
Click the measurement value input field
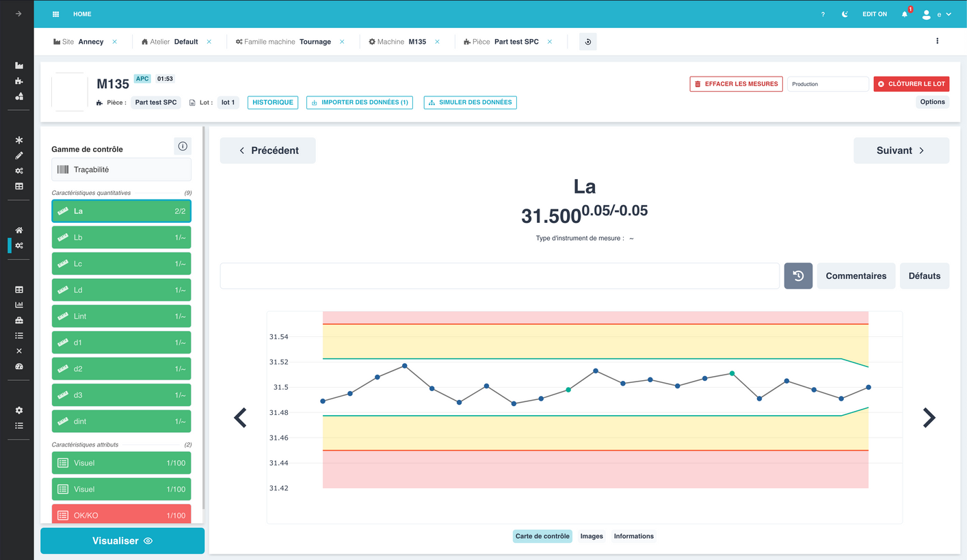[x=500, y=276]
